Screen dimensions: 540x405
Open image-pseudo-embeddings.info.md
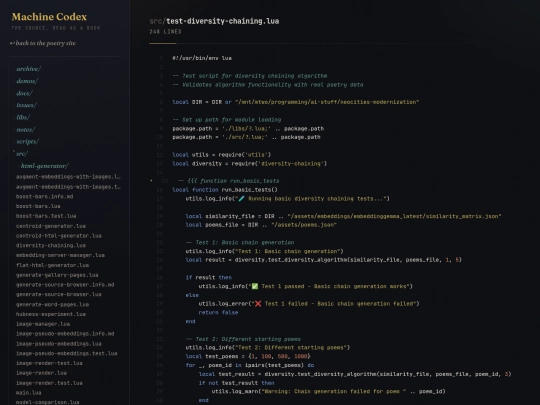tap(65, 333)
